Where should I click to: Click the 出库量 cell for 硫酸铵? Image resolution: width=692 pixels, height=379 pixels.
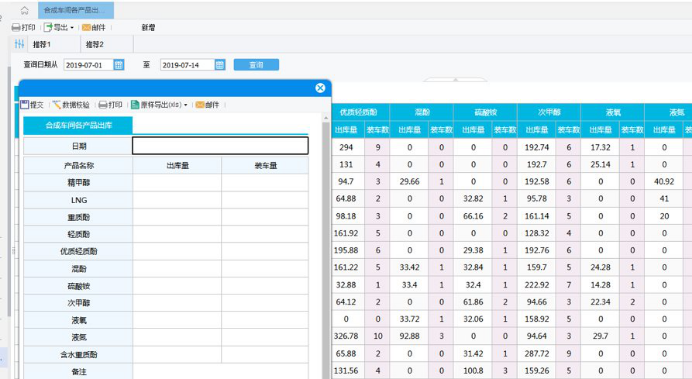click(177, 286)
